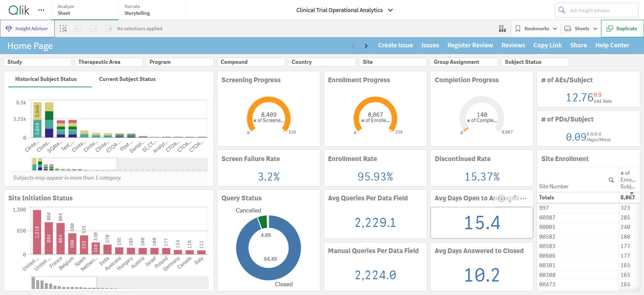The width and height of the screenshot is (644, 295).
Task: Open the Qlik navigation ellipsis menu
Action: (41, 10)
